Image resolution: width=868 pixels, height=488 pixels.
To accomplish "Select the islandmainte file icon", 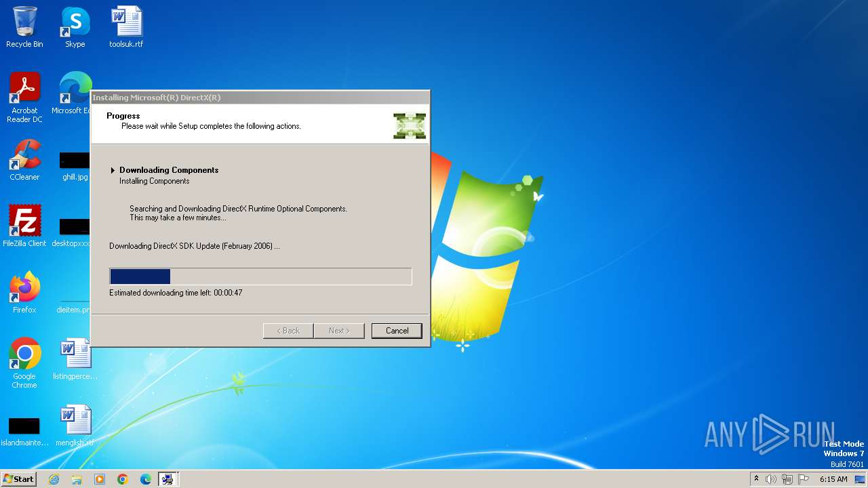I will point(24,432).
